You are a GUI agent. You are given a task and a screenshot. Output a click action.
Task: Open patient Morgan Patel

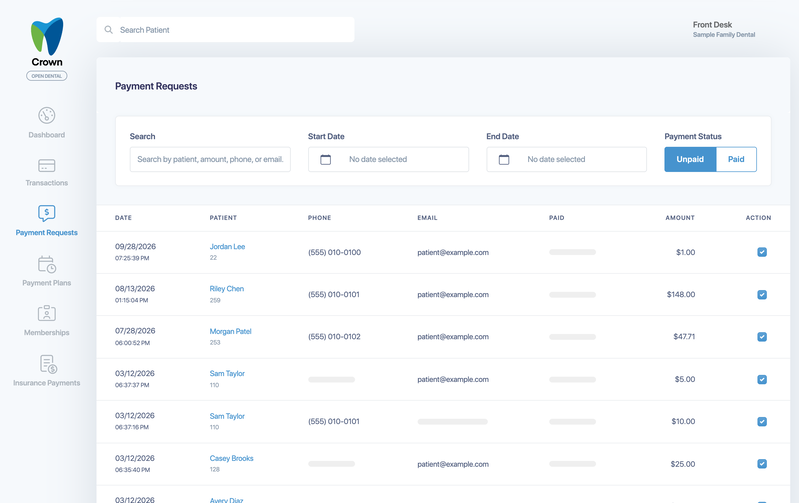coord(230,331)
